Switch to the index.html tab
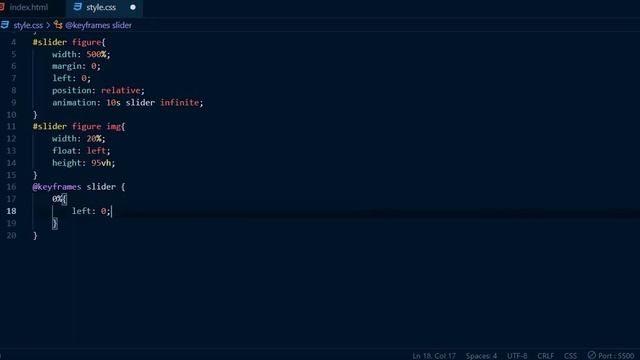The width and height of the screenshot is (640, 360). coord(29,7)
